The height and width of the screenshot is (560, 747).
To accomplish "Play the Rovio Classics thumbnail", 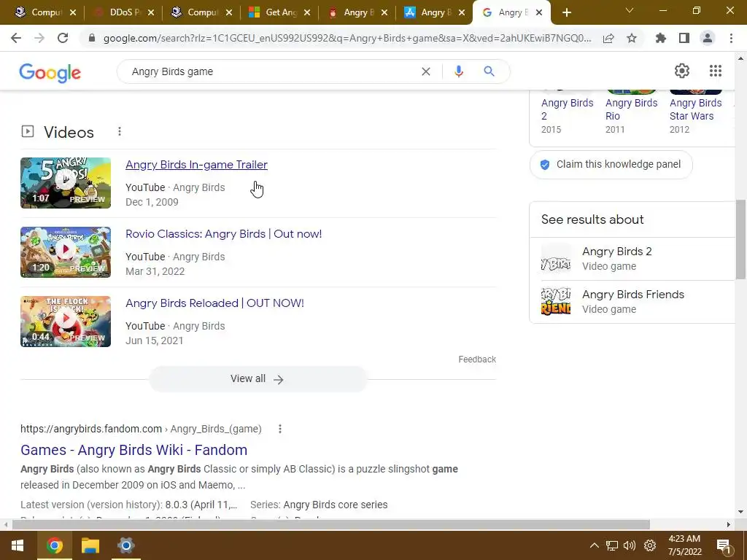I will pos(66,252).
